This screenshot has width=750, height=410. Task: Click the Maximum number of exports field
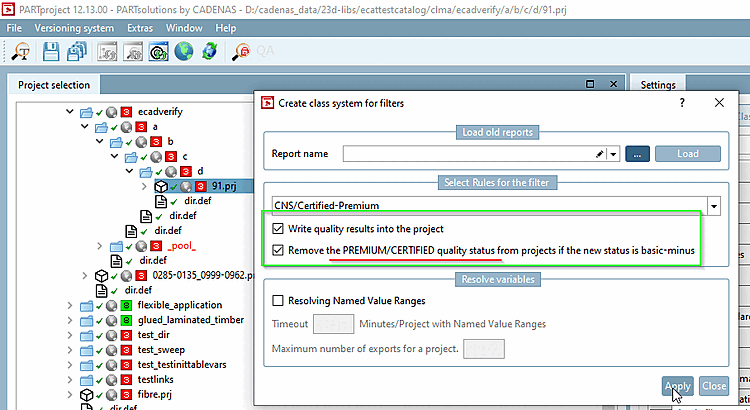click(484, 349)
